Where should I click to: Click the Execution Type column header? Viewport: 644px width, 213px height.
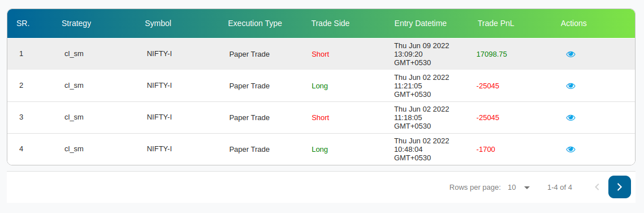point(255,23)
